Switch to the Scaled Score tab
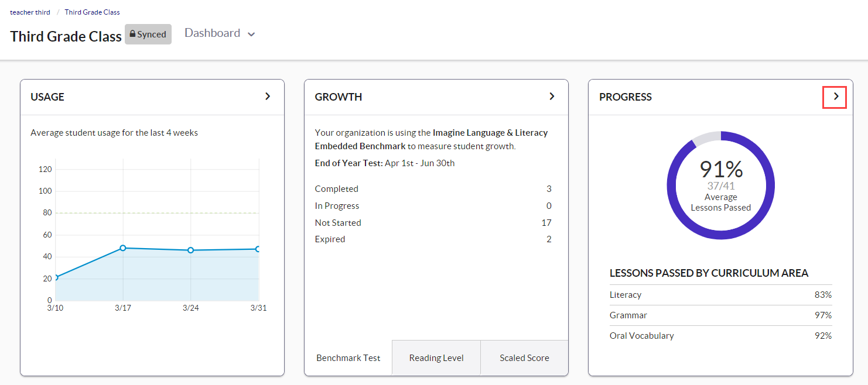868x385 pixels. click(524, 357)
